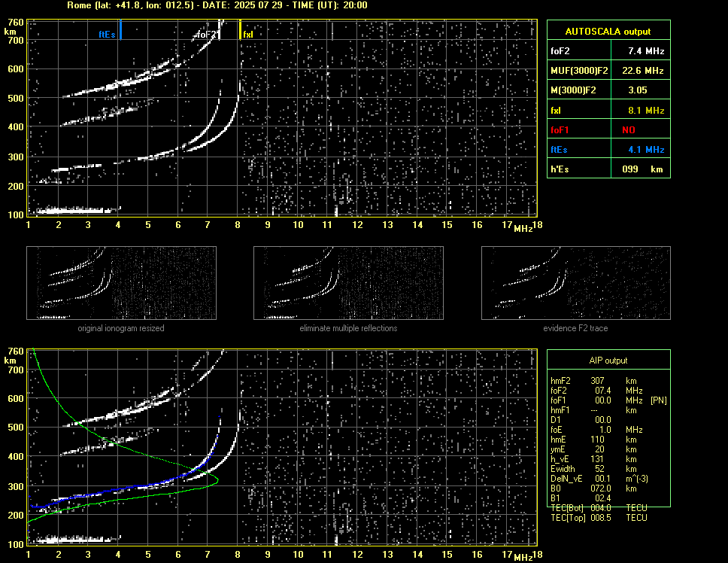Select the hmF2 value 307
The image size is (728, 563).
598,381
